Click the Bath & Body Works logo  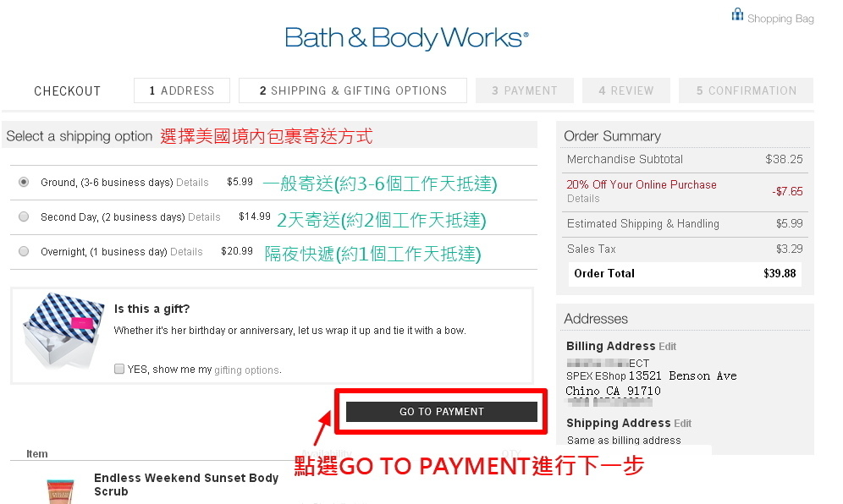tap(406, 37)
